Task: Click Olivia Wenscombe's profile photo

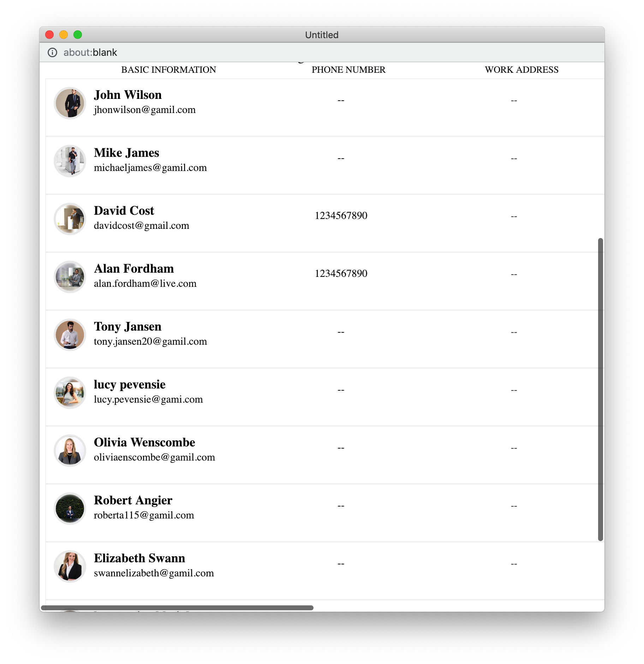Action: pyautogui.click(x=70, y=451)
